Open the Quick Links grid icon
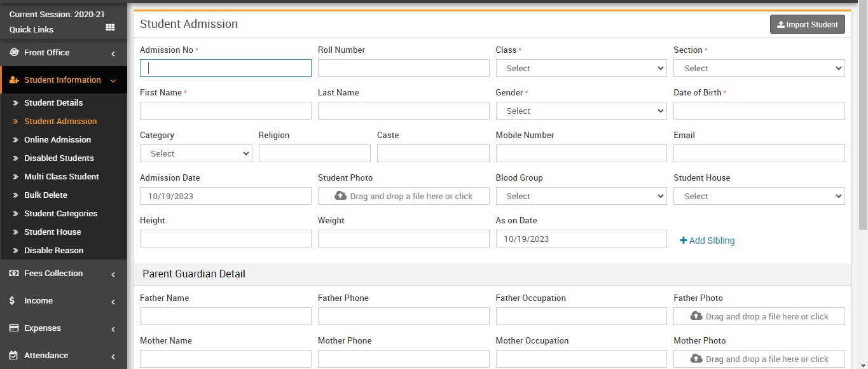 tap(110, 28)
